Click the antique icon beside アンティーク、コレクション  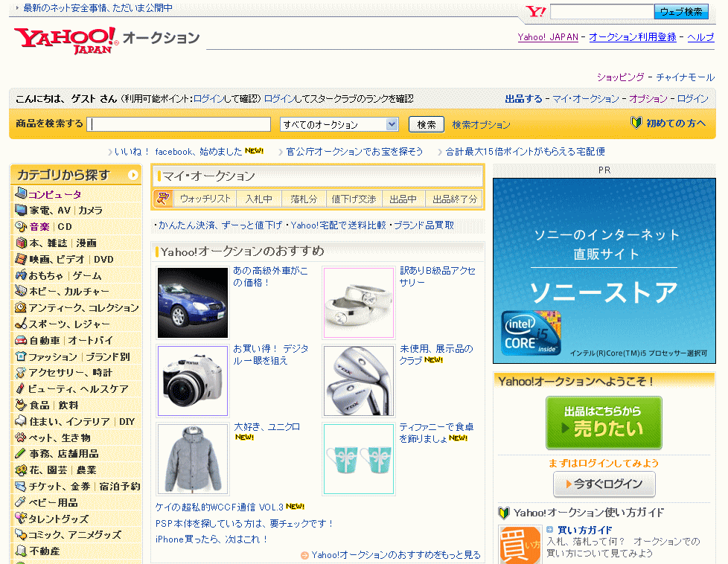21,307
